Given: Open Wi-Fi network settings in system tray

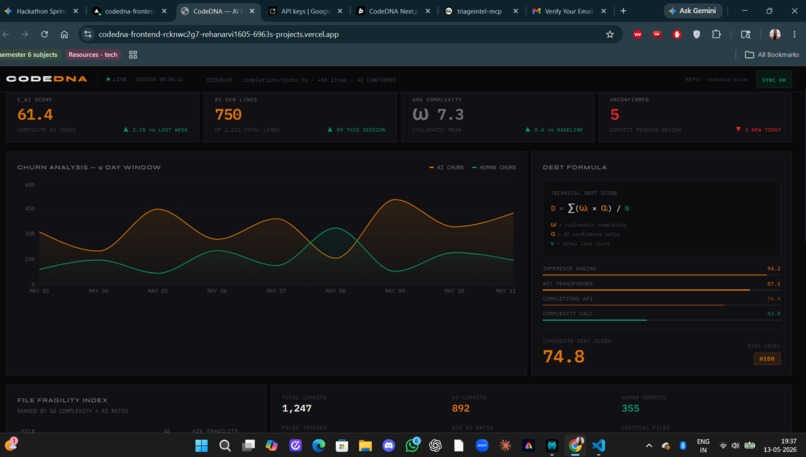Looking at the screenshot, I should point(723,446).
